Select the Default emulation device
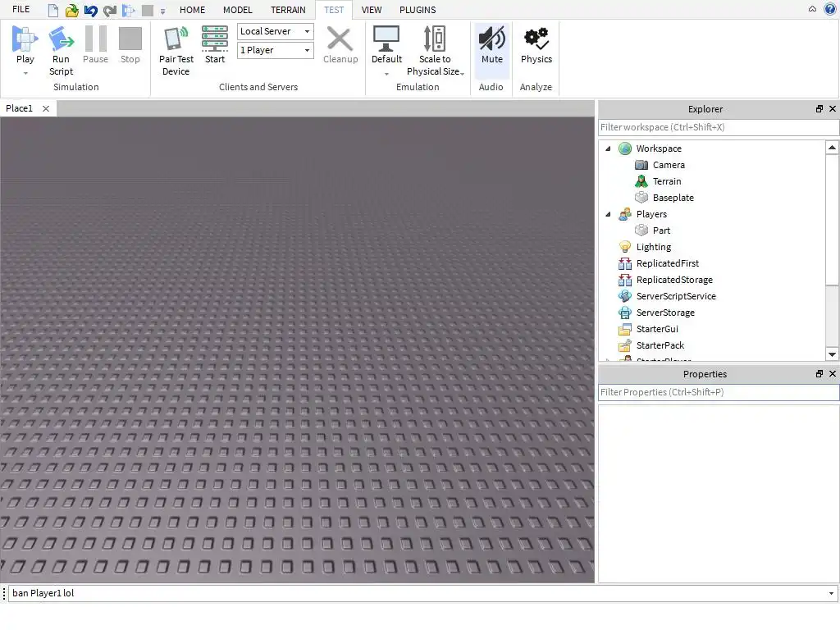The height and width of the screenshot is (630, 840). pos(386,45)
